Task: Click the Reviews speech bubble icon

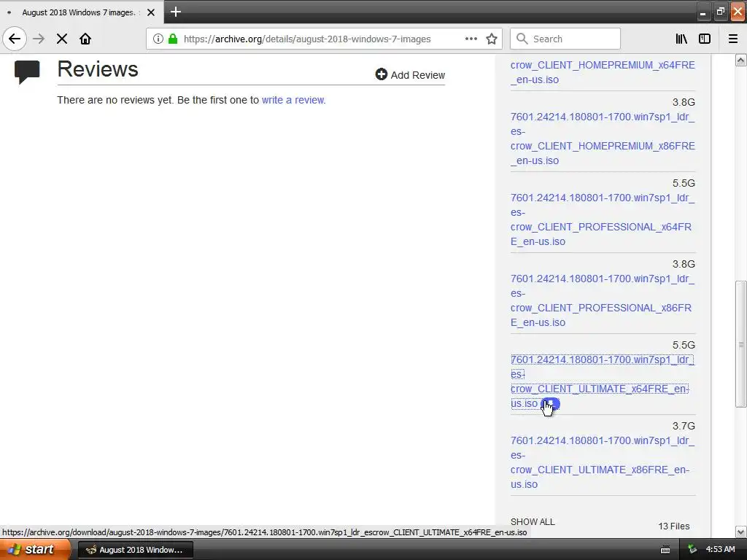Action: coord(27,72)
